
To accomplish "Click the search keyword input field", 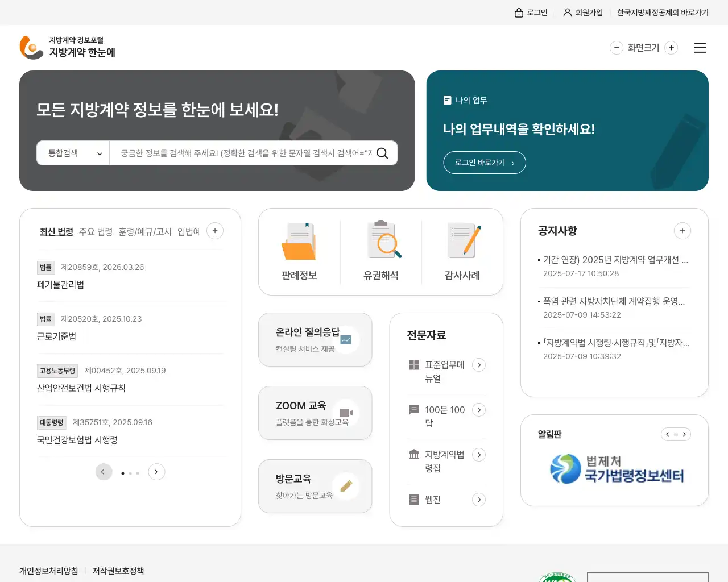I will [x=245, y=153].
